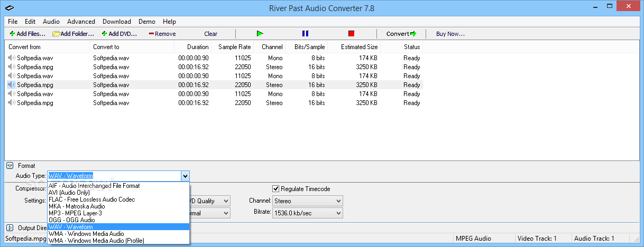Select the third row Softpedia.wav file name
This screenshot has height=247, width=644.
(35, 76)
